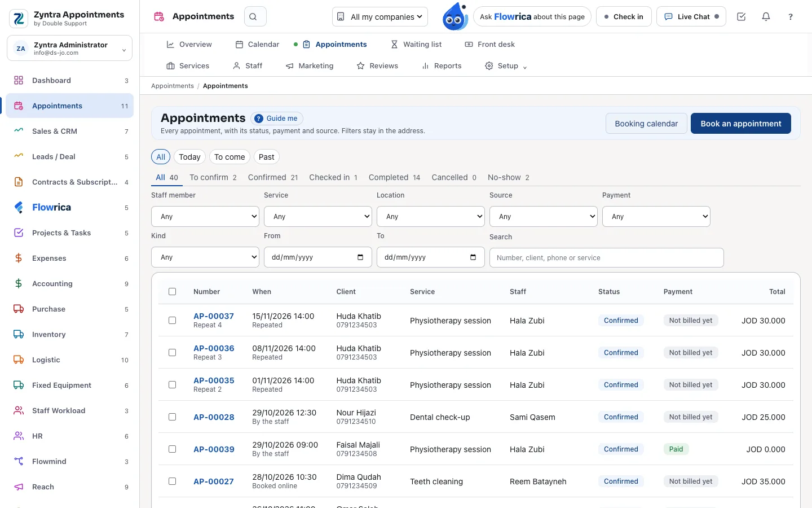Click the From date input field

pos(318,257)
